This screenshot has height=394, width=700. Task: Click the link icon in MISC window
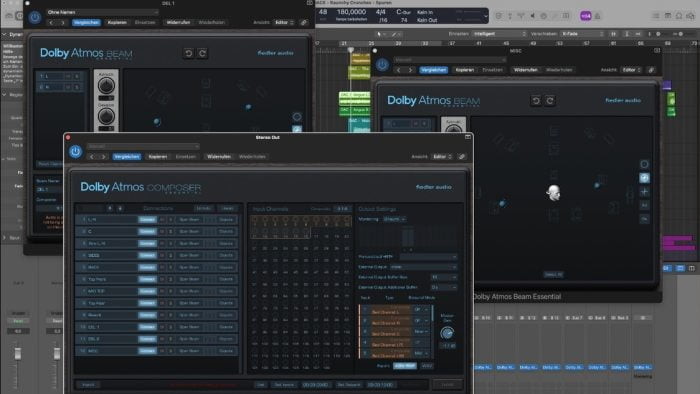pos(651,70)
